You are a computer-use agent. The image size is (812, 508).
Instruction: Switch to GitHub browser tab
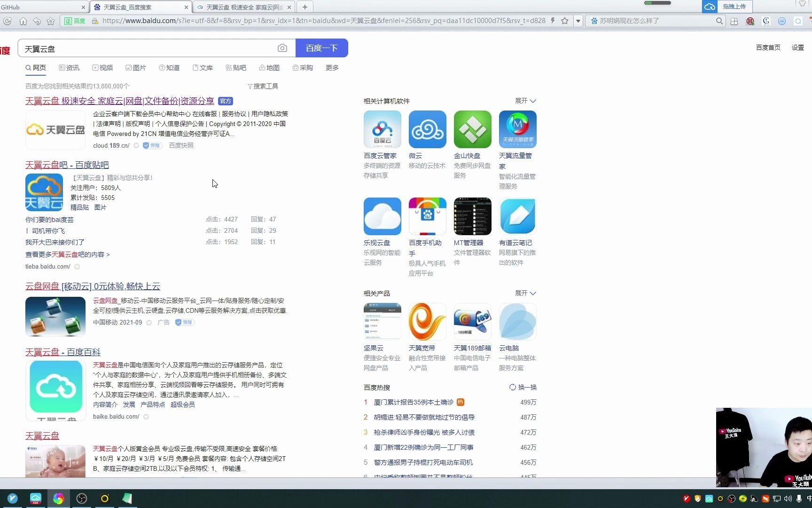pyautogui.click(x=43, y=7)
